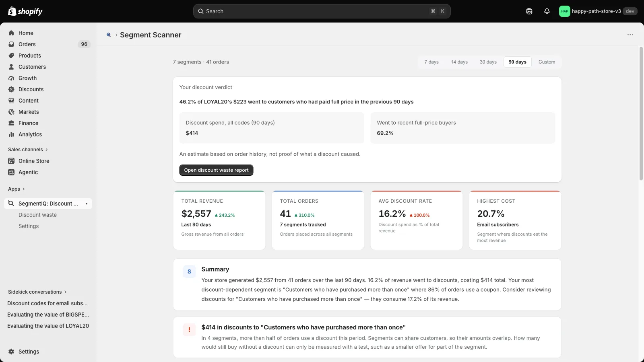
Task: Click the '100.0%' discount rate change indicator
Action: [419, 215]
